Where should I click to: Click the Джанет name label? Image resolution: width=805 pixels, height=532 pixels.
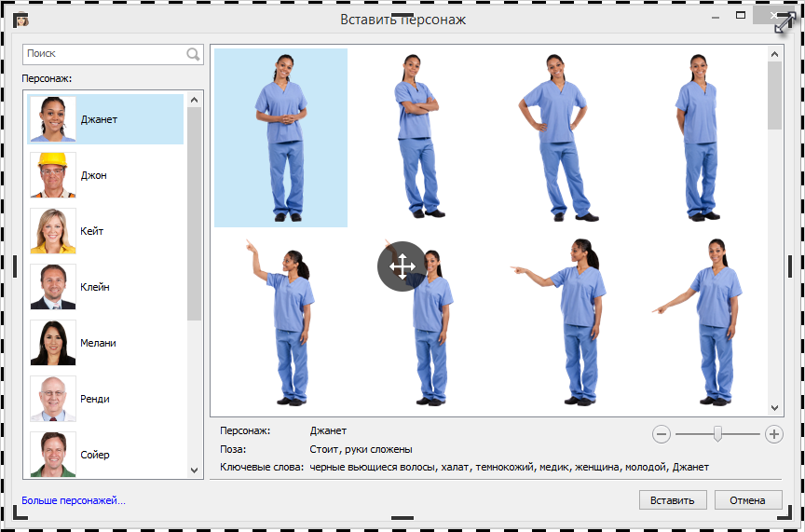point(99,119)
